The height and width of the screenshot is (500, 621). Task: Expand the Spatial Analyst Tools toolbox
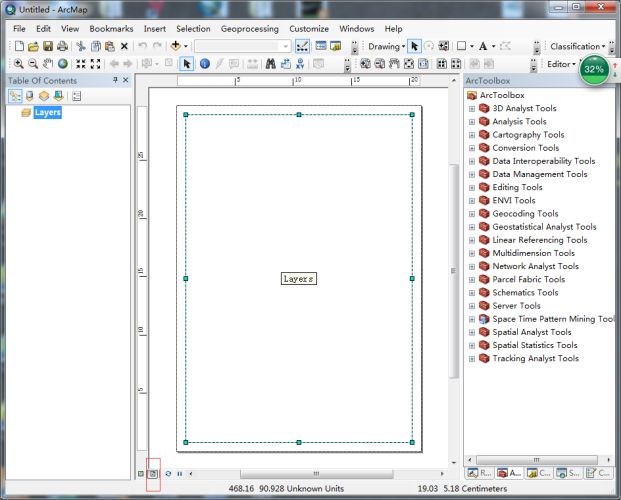(x=472, y=332)
